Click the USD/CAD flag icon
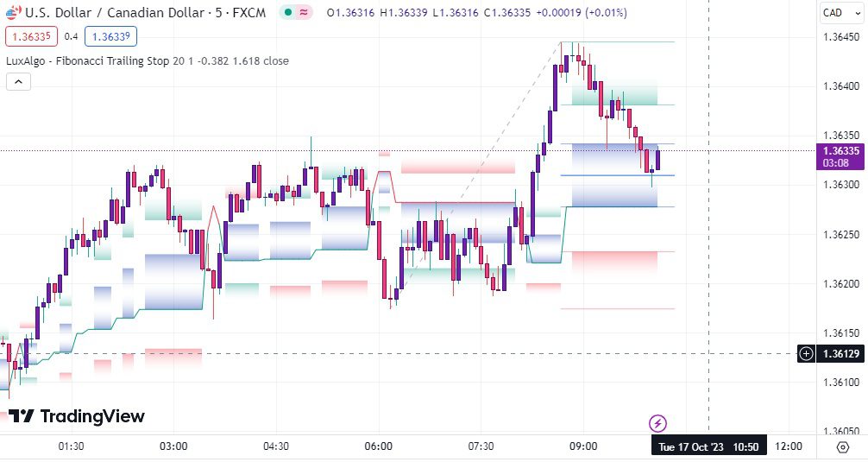The image size is (868, 462). click(x=13, y=12)
